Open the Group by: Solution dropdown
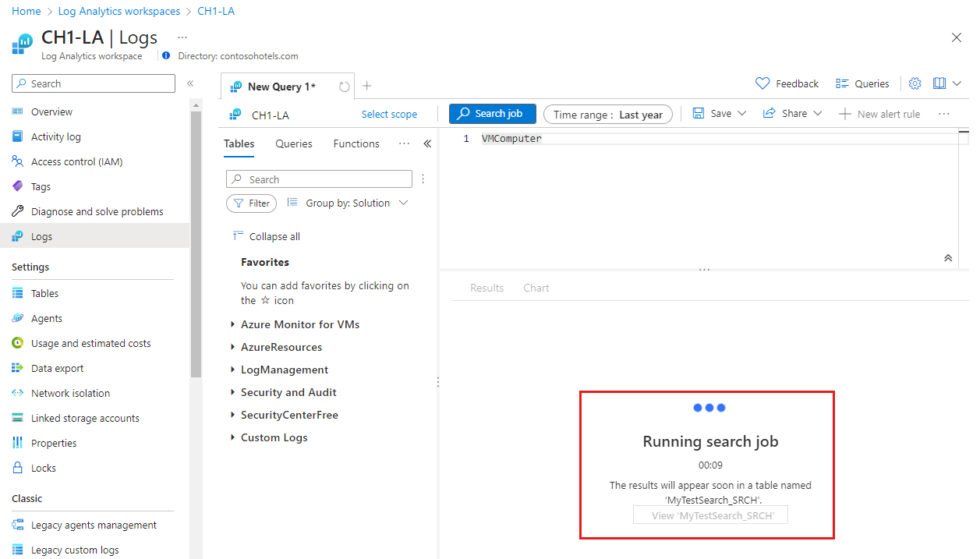The image size is (980, 559). (348, 203)
